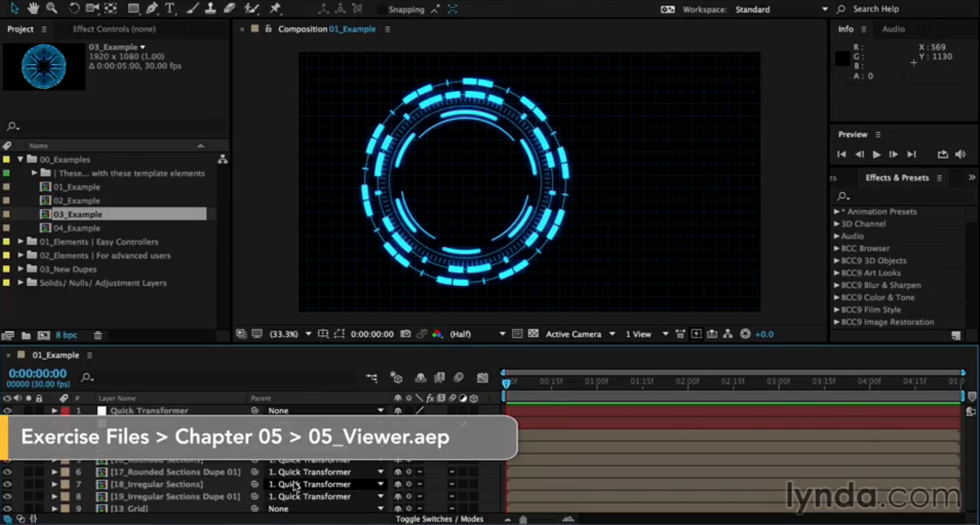
Task: Open the Workspace Standard dropdown
Action: [x=781, y=9]
